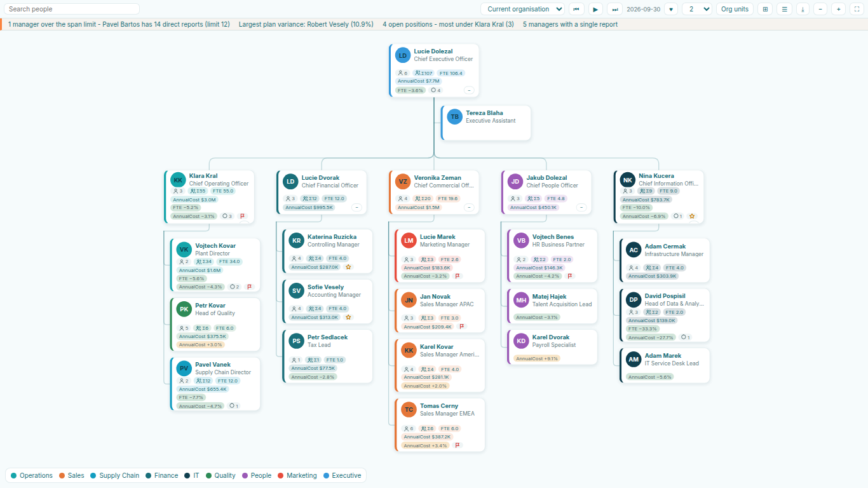868x488 pixels.
Task: Select Tereza Blaha's avatar
Action: (454, 117)
